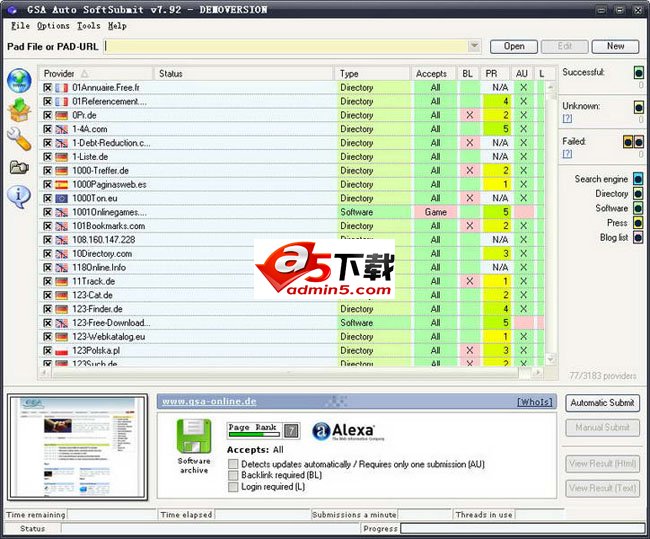
Task: Click the help [?] link under Failed
Action: click(567, 154)
